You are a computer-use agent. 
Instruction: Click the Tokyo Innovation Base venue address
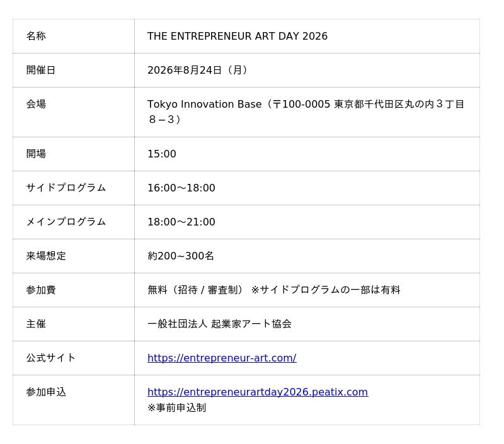(x=306, y=111)
